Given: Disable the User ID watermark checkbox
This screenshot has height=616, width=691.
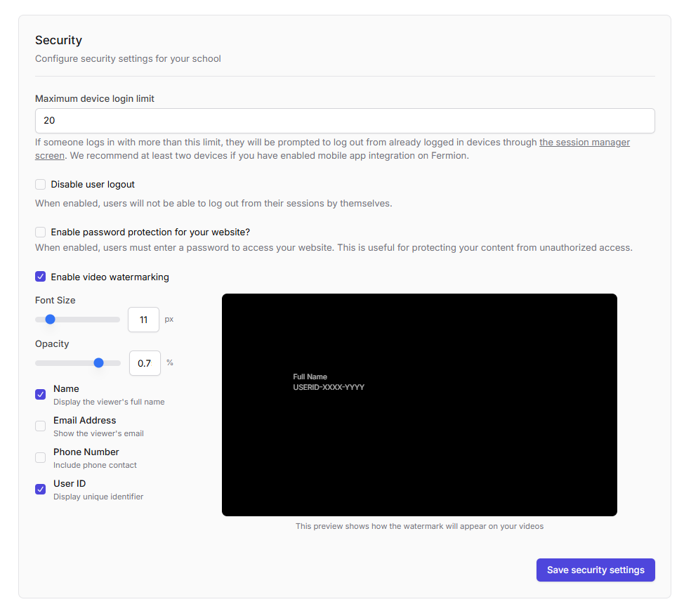Looking at the screenshot, I should click(41, 490).
